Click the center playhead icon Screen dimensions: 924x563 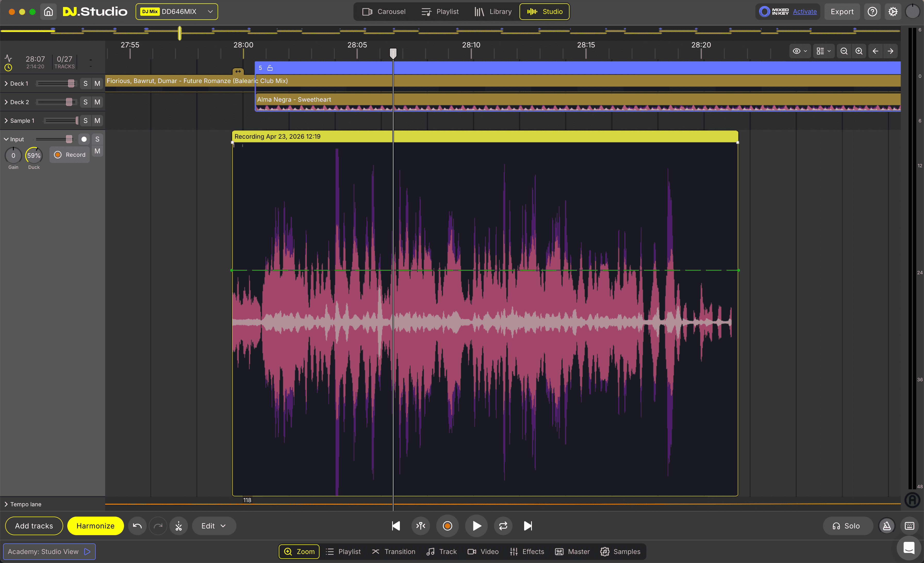421,526
